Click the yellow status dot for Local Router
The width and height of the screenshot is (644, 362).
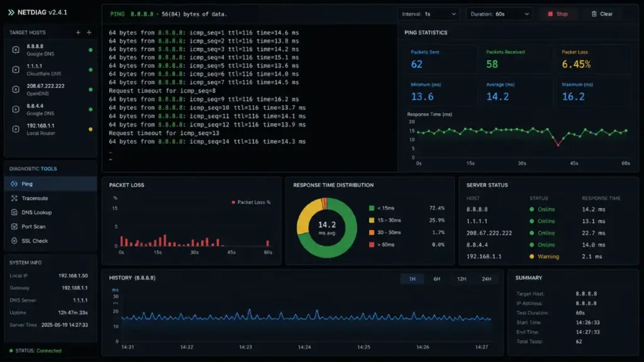(x=91, y=129)
